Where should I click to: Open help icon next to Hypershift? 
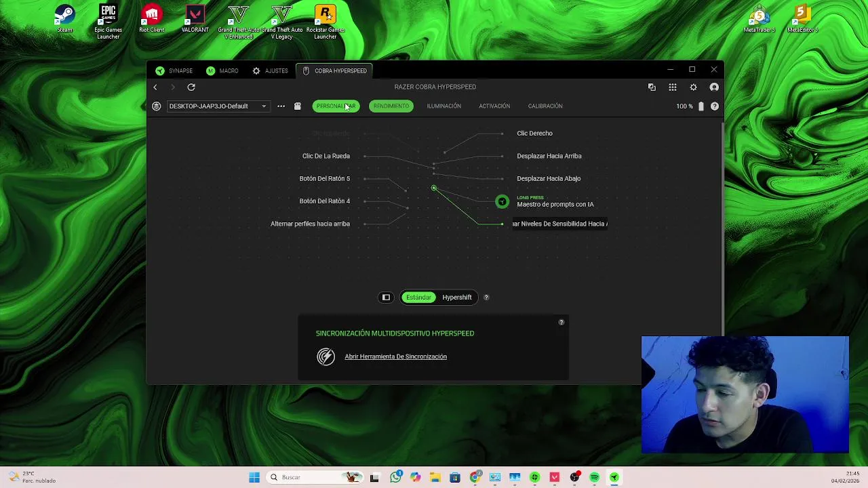pyautogui.click(x=486, y=297)
